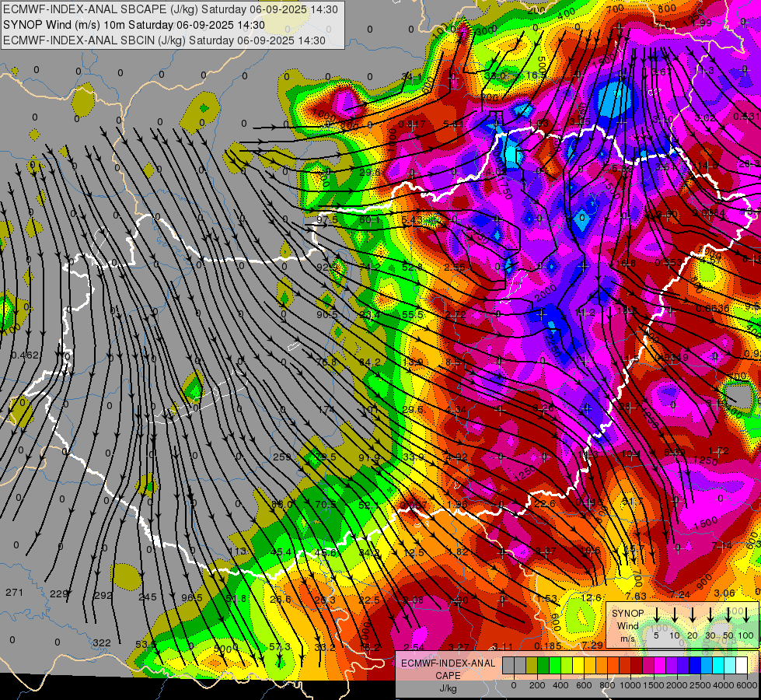Click the map value 245

pyautogui.click(x=148, y=597)
